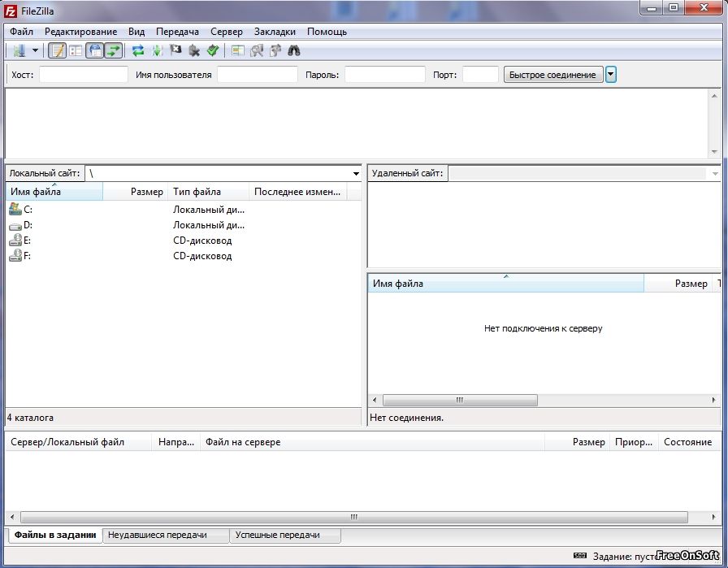This screenshot has width=728, height=568.
Task: Click remote pane scroll left arrow
Action: click(375, 400)
